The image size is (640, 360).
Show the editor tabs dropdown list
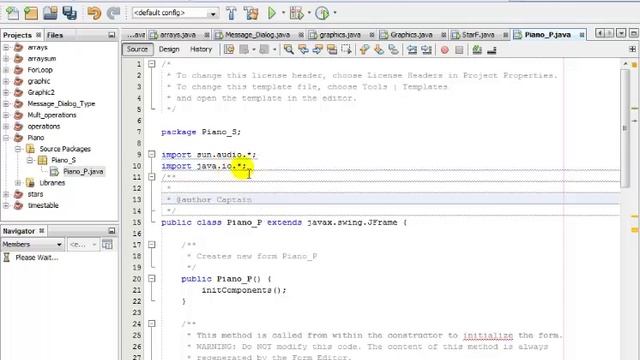tap(621, 33)
